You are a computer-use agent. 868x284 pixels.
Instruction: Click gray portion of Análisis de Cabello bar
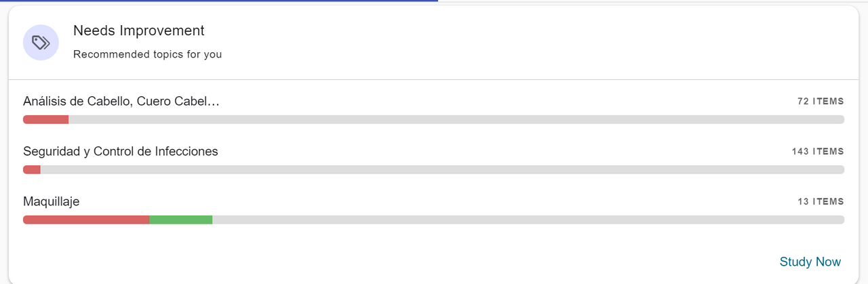[454, 120]
